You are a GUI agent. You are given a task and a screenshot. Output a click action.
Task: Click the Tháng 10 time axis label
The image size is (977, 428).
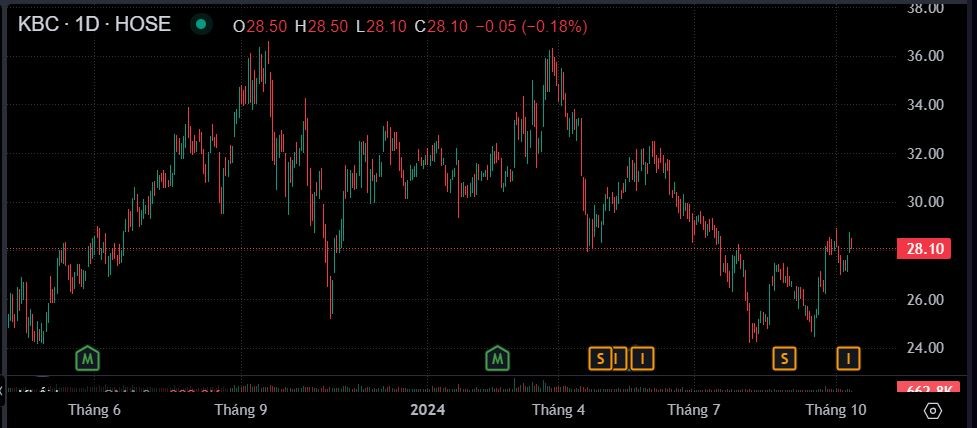click(835, 410)
